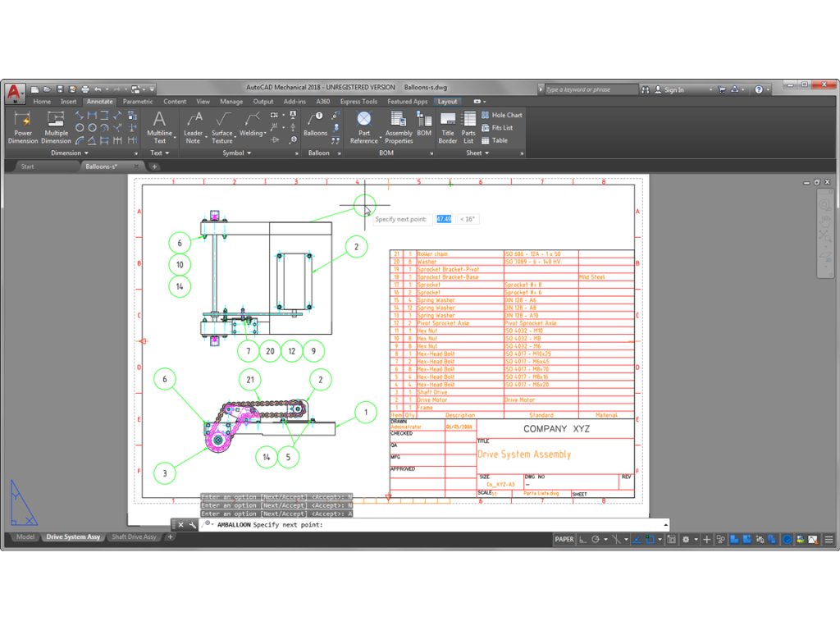Click the Annotation Monitor plus icon
Screen dimensions: 840x630
pos(706,540)
